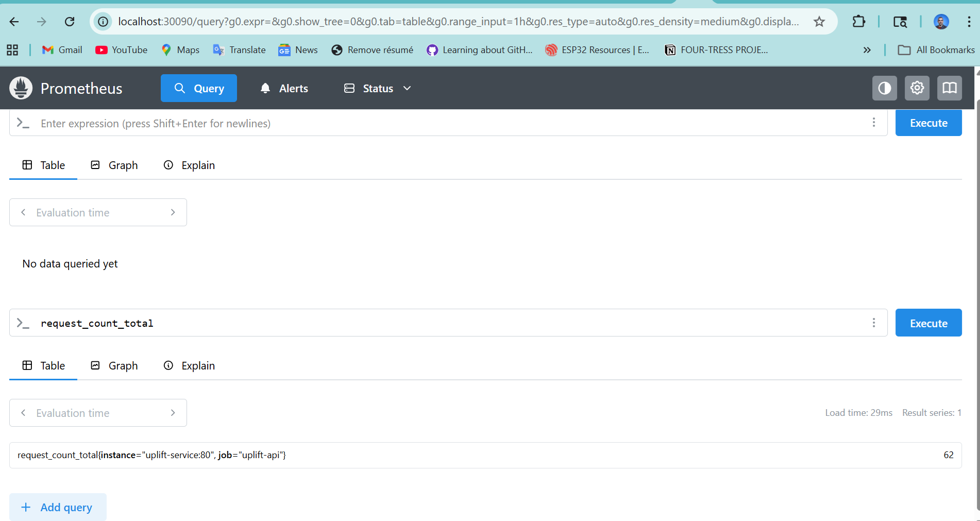The image size is (980, 521).
Task: Expand the Status dropdown menu
Action: 378,88
